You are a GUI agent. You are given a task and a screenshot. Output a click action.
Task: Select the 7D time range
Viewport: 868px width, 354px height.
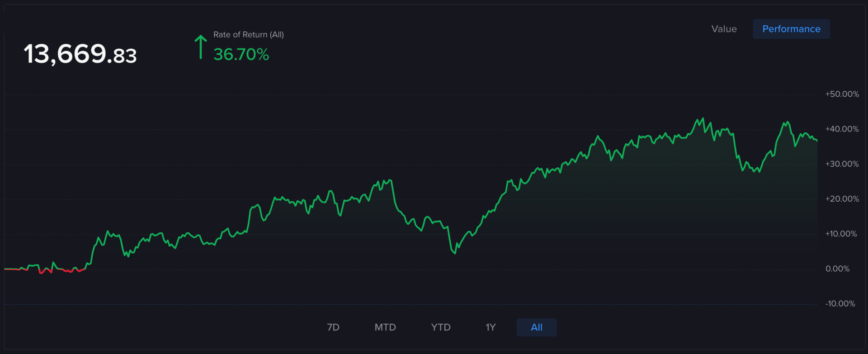[x=333, y=327]
